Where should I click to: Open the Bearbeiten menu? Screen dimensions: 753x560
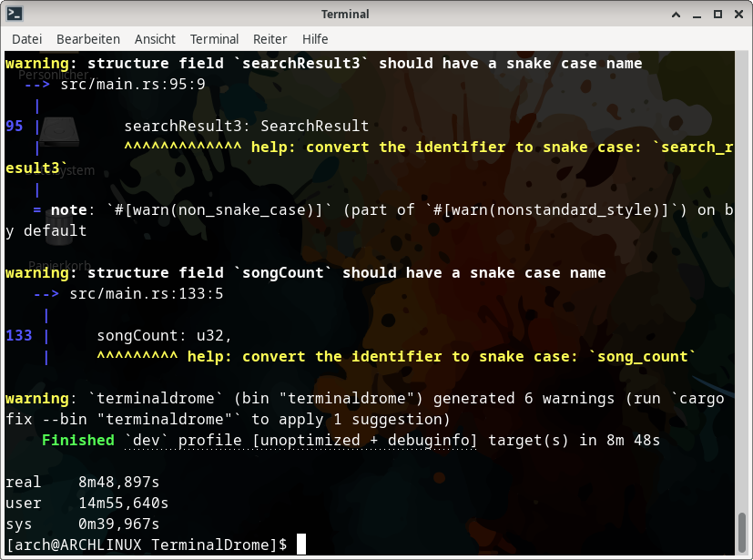88,39
